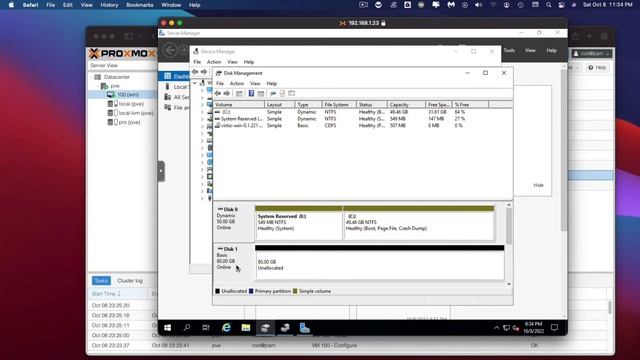Click the properties sheet icon in Disk Management toolbar

click(282, 93)
